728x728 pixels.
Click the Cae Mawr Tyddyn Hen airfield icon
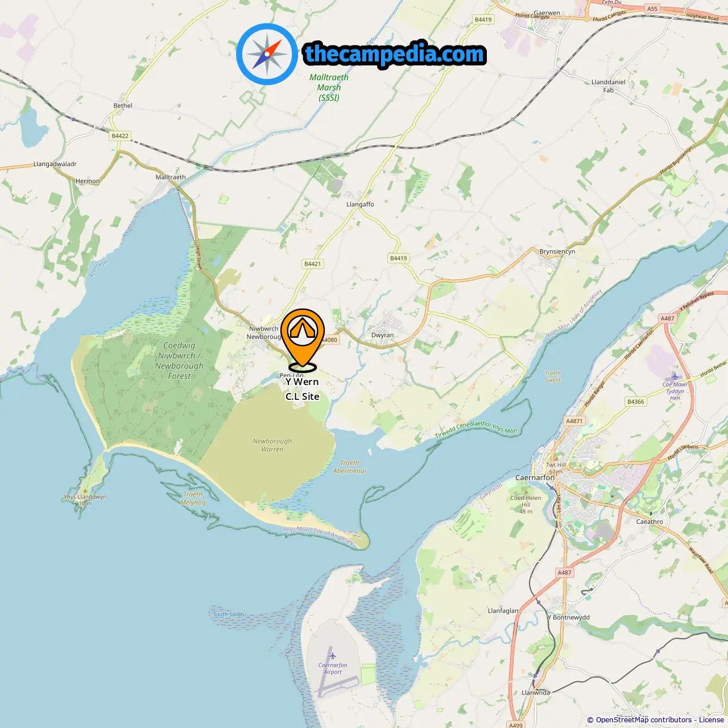(675, 376)
